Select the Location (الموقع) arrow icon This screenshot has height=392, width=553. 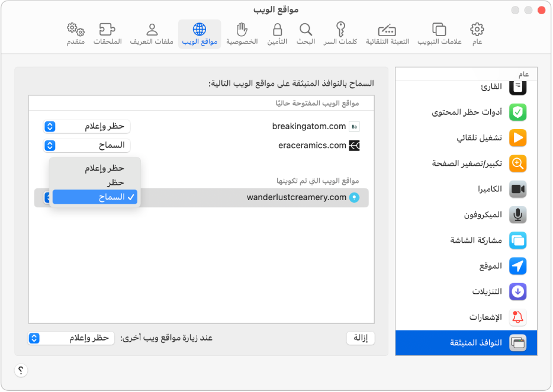click(x=518, y=266)
